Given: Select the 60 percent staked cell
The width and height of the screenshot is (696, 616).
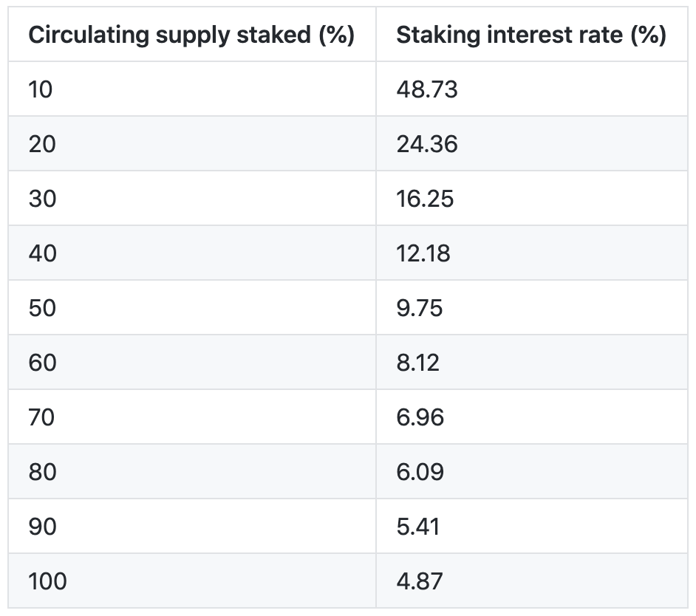Looking at the screenshot, I should (x=42, y=363).
